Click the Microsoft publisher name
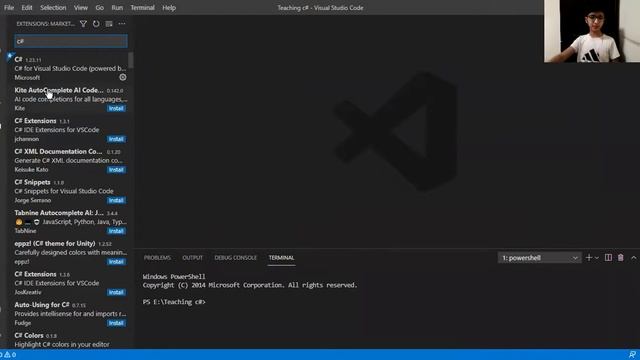The height and width of the screenshot is (360, 640). (27, 78)
